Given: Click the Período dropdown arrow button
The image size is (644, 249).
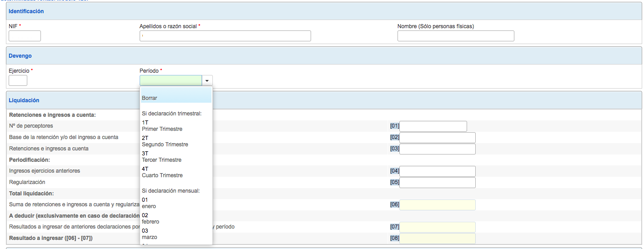Looking at the screenshot, I should coord(207,81).
